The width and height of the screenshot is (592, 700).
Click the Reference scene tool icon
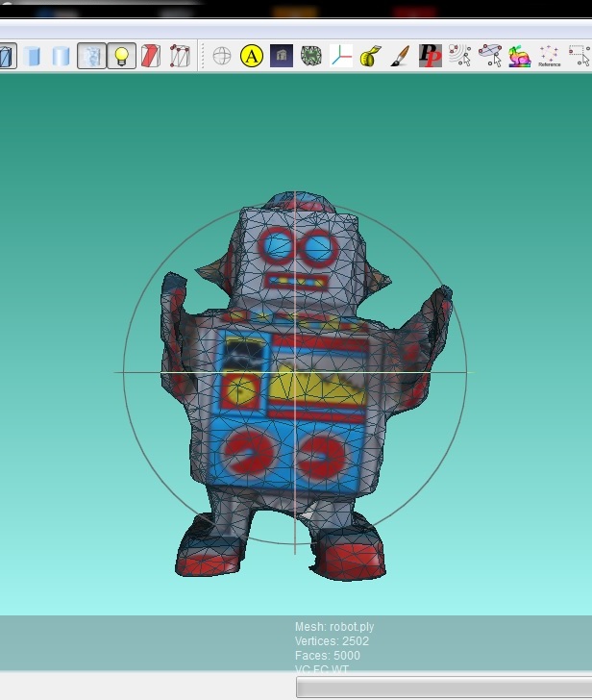point(550,56)
